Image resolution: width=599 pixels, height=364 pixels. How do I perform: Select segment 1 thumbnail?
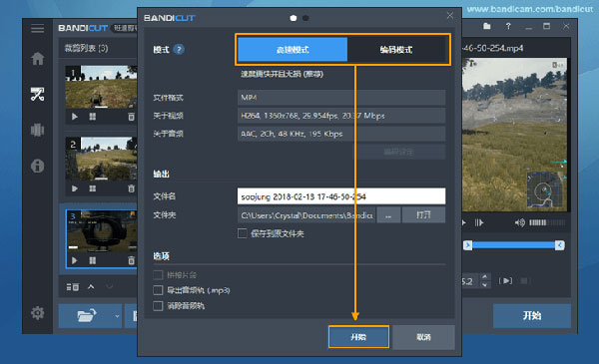point(101,87)
